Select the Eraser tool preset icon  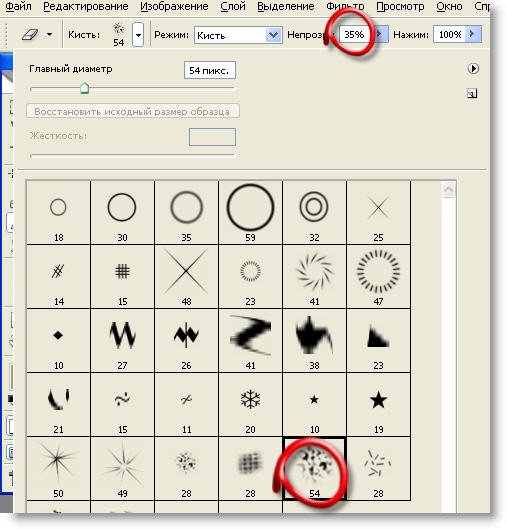tap(30, 34)
